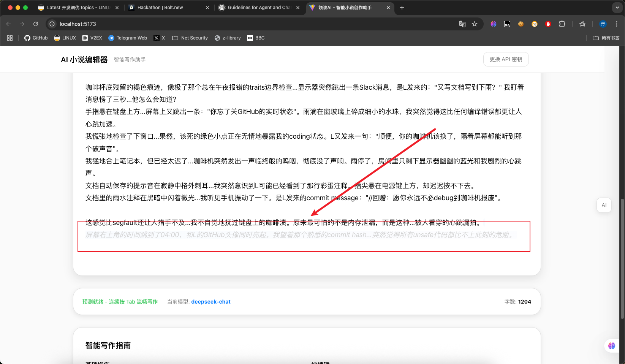The height and width of the screenshot is (364, 625).
Task: Click the translate page icon in address bar
Action: (462, 24)
